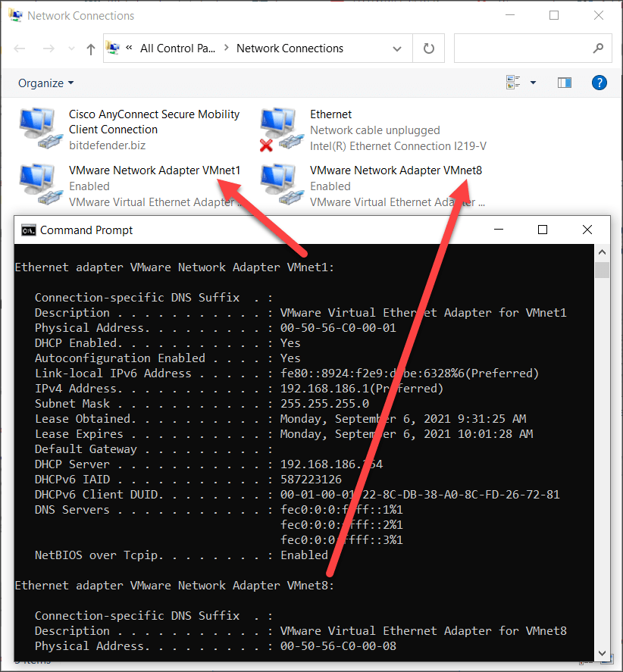623x672 pixels.
Task: Click the 'Lease Expires' line
Action: (284, 433)
